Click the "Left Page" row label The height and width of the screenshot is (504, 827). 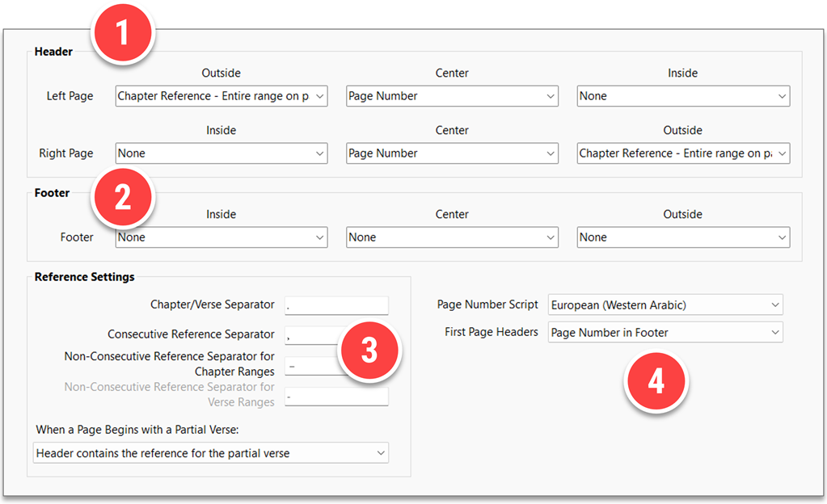point(70,96)
